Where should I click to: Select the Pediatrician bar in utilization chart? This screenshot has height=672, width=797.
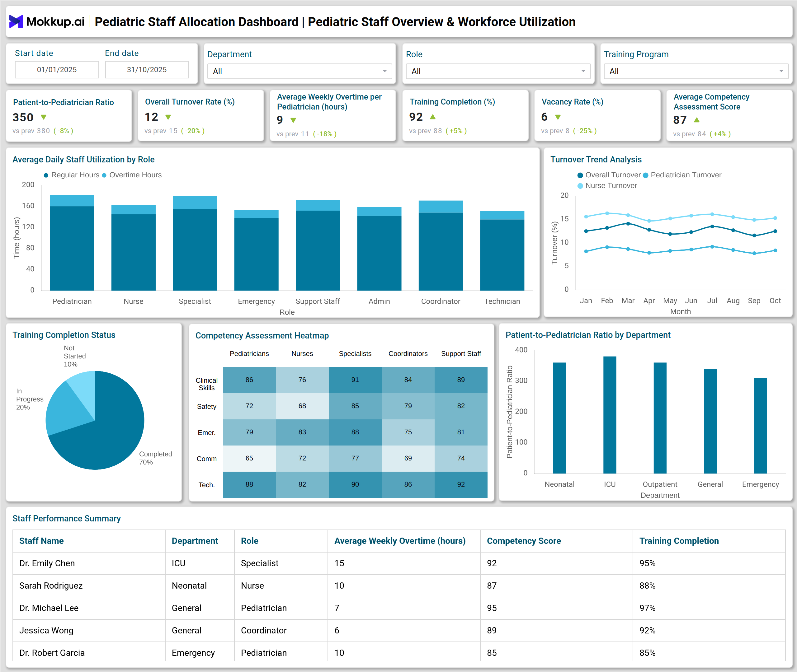click(x=72, y=243)
